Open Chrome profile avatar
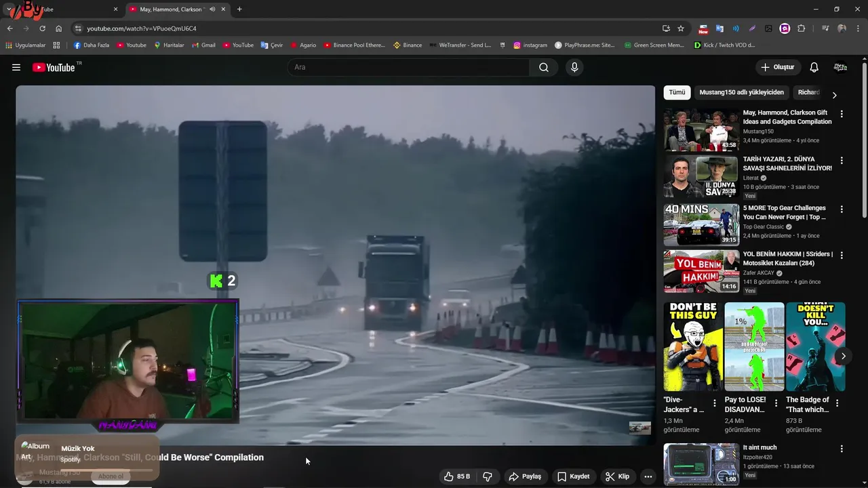868x488 pixels. (842, 28)
